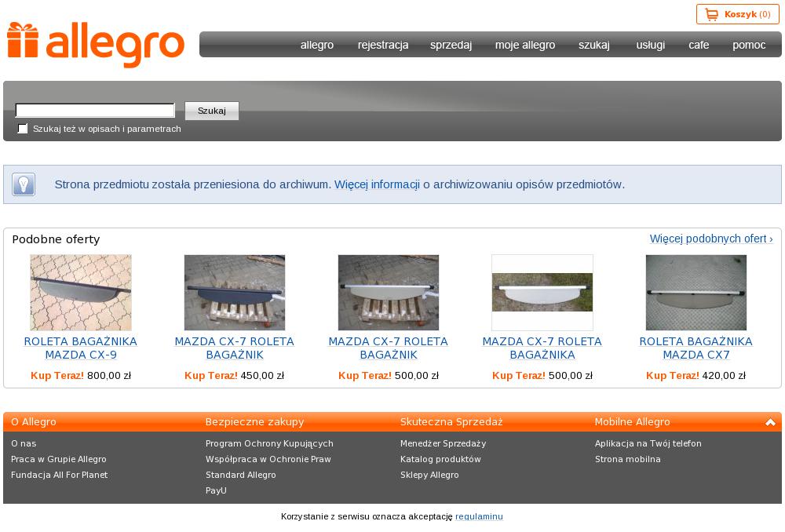This screenshot has width=785, height=532.
Task: Open 'Katalog produktów' link
Action: 440,459
